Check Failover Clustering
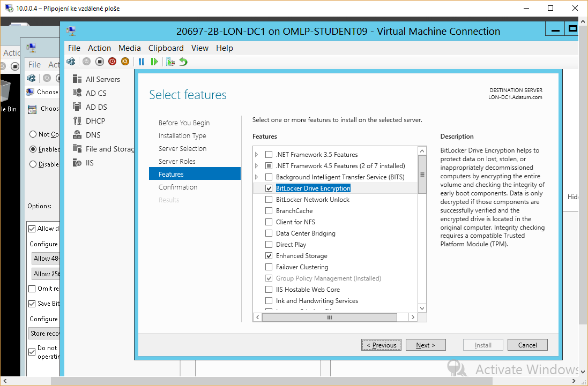 coord(269,267)
